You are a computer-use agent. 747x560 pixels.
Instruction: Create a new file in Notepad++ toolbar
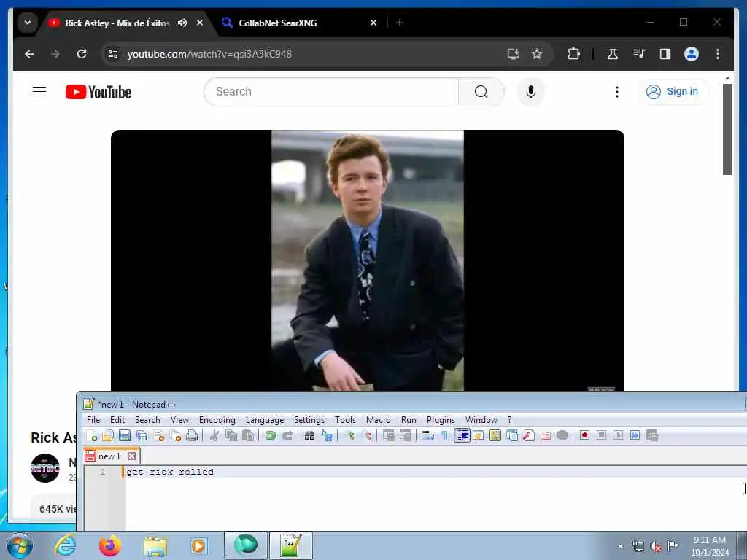point(91,435)
